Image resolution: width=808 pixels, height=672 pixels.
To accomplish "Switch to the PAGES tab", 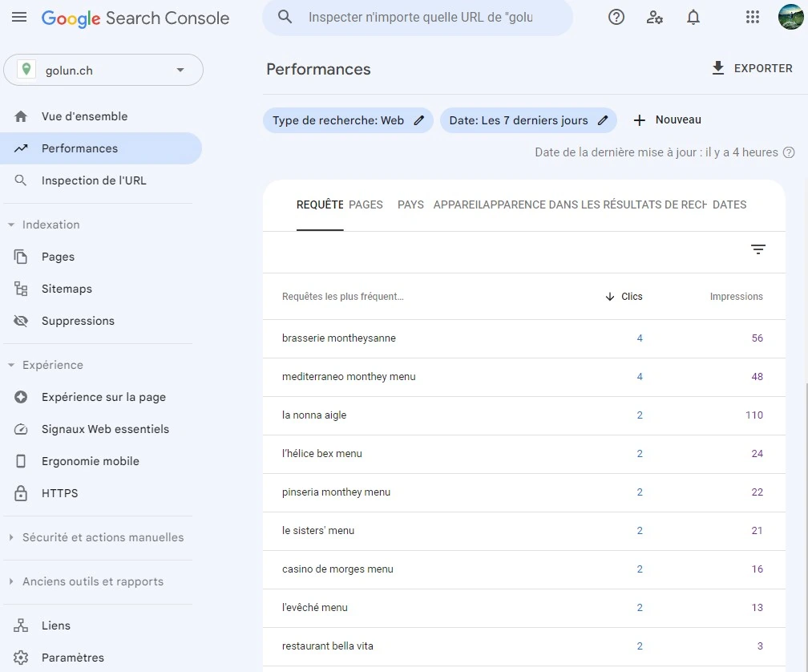I will click(x=366, y=204).
